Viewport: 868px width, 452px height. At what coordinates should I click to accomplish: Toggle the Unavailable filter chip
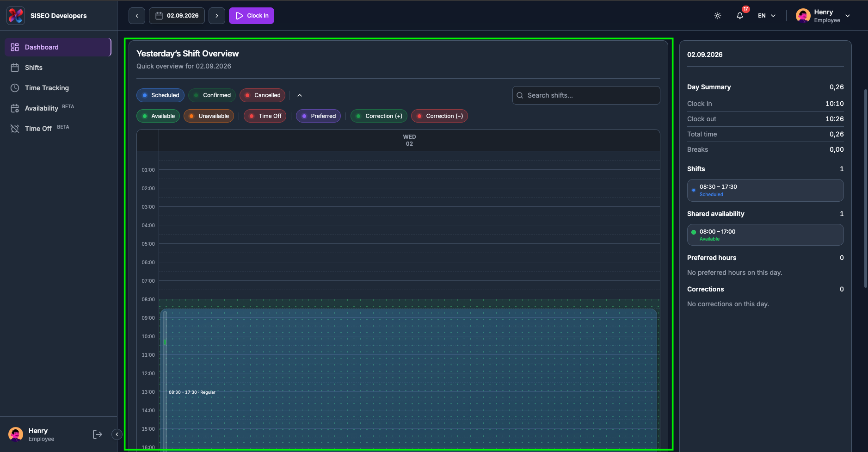tap(209, 116)
